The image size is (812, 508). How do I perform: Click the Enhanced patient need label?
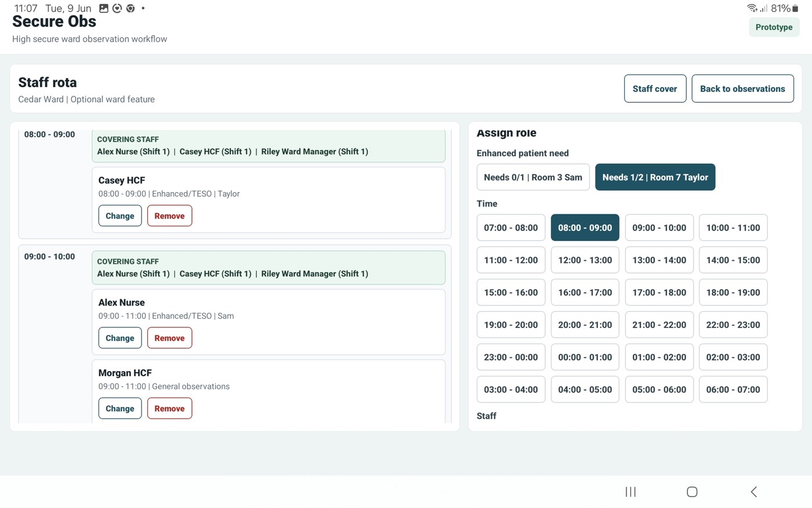(523, 153)
